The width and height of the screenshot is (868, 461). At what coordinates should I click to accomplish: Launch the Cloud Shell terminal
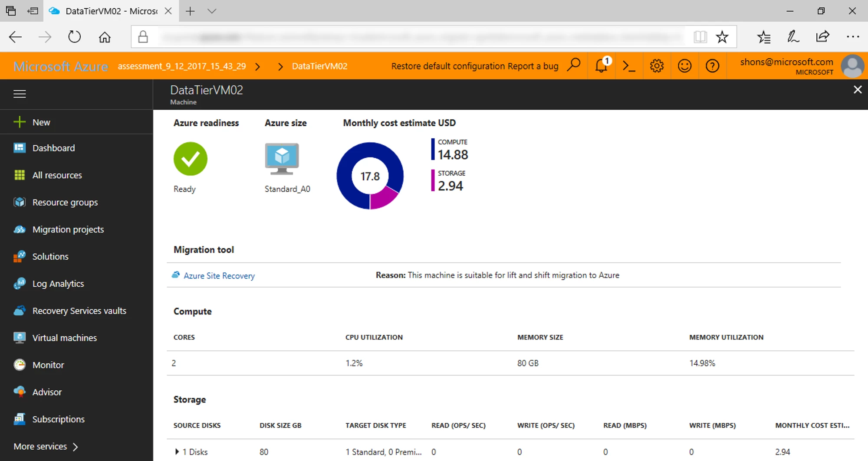(628, 65)
